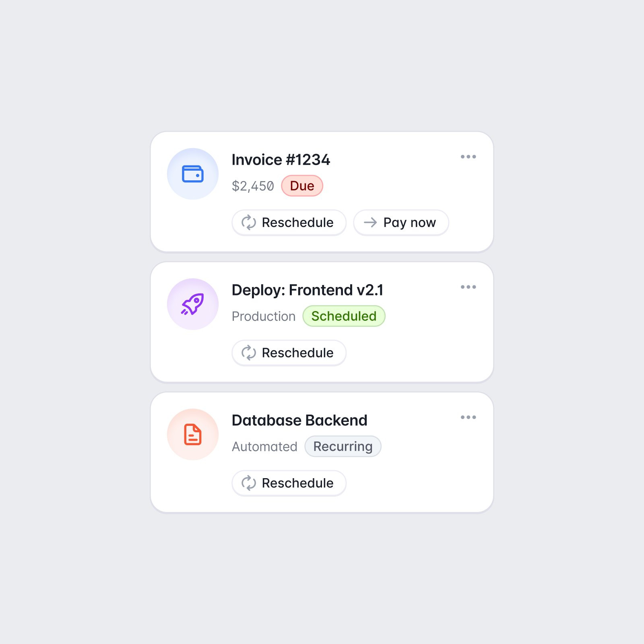Click the $2,450 invoice amount

(x=253, y=186)
